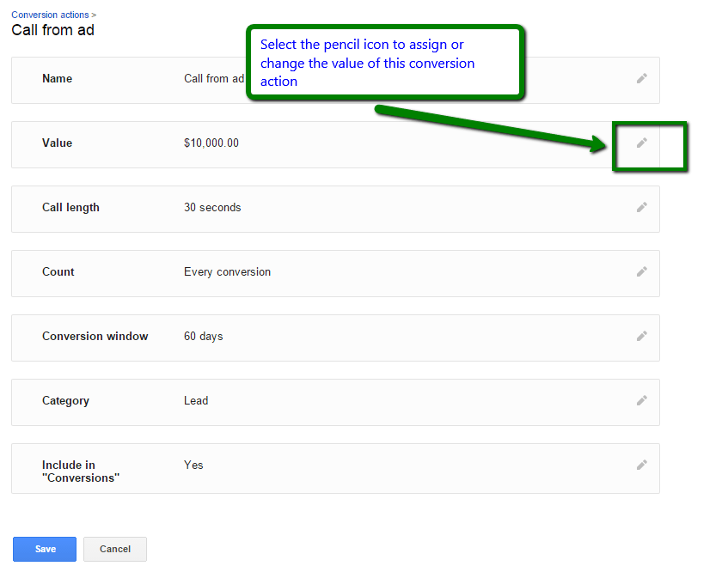Click the 60 days conversion window value

tap(203, 337)
